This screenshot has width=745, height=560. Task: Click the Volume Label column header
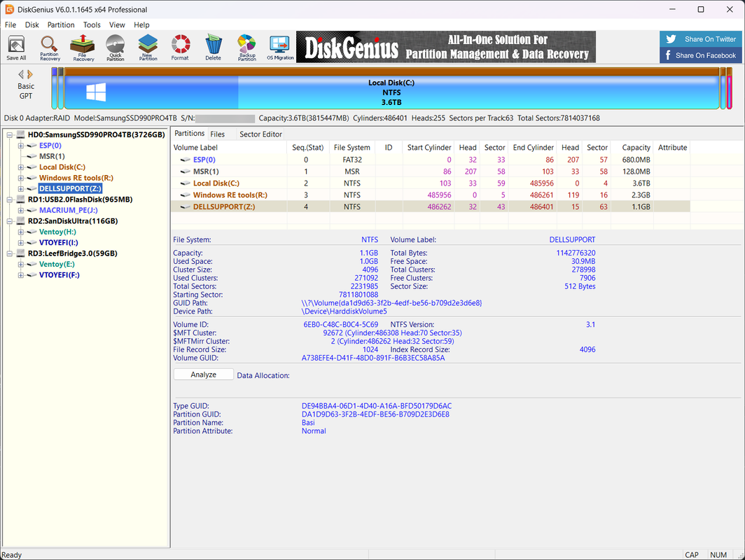(x=229, y=147)
